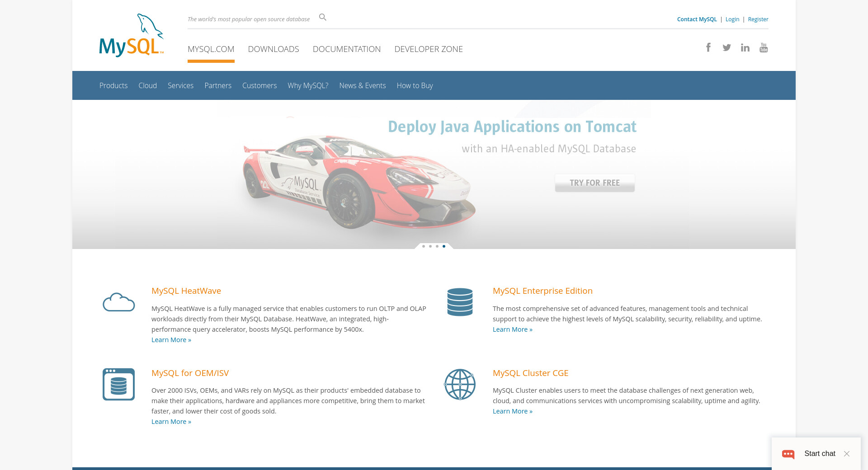Viewport: 868px width, 470px height.
Task: Open the Products navigation menu
Action: point(113,85)
